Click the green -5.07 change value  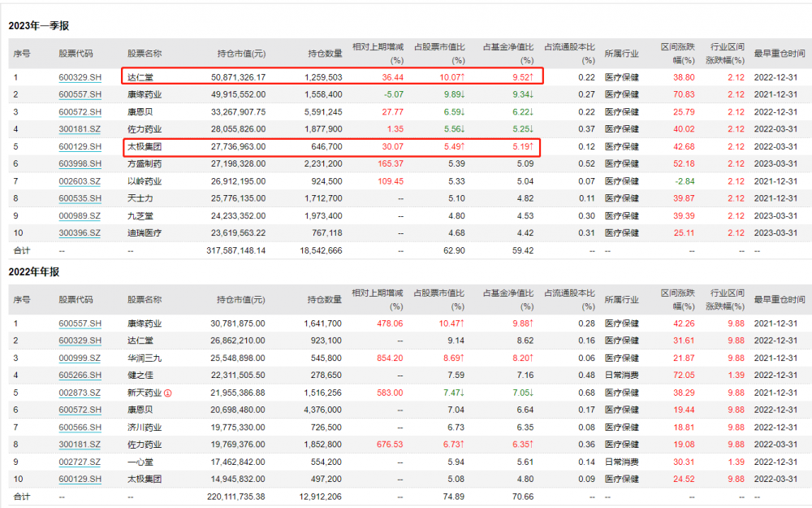[x=394, y=94]
